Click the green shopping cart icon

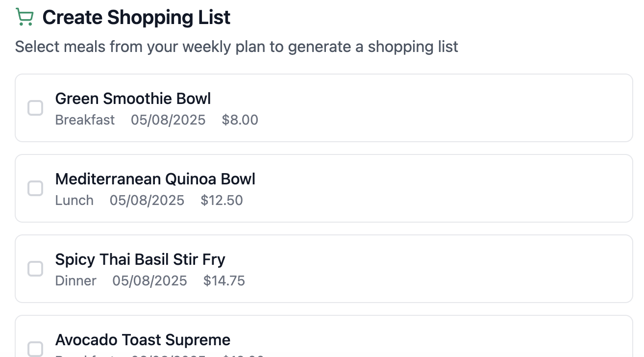pos(25,17)
